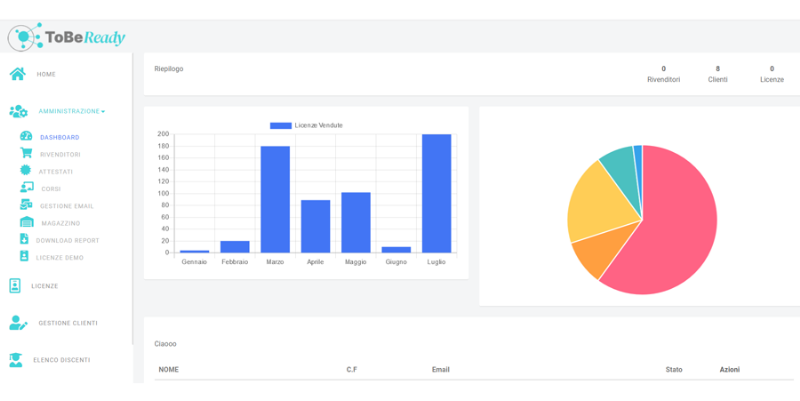This screenshot has width=800, height=401.
Task: Click the Gestione Email icon
Action: 26,205
